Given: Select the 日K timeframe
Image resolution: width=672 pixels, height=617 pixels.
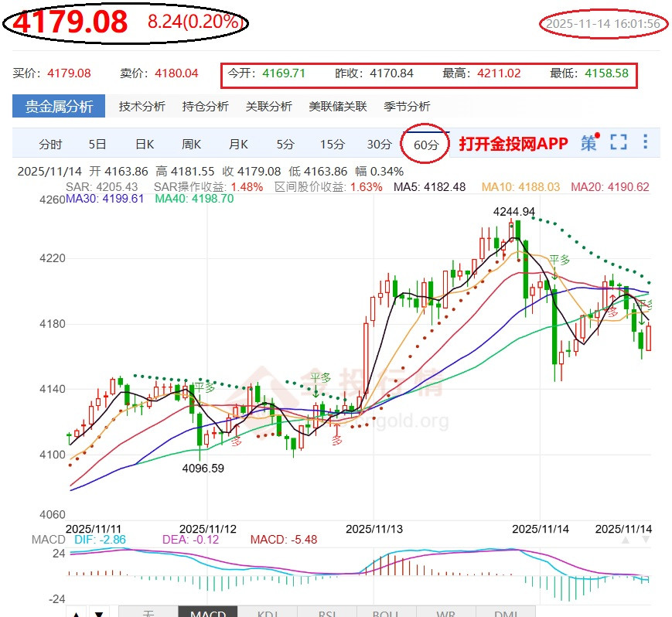Looking at the screenshot, I should coord(145,144).
